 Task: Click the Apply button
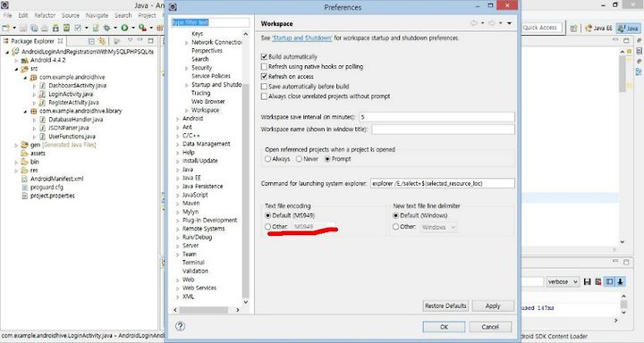click(493, 306)
